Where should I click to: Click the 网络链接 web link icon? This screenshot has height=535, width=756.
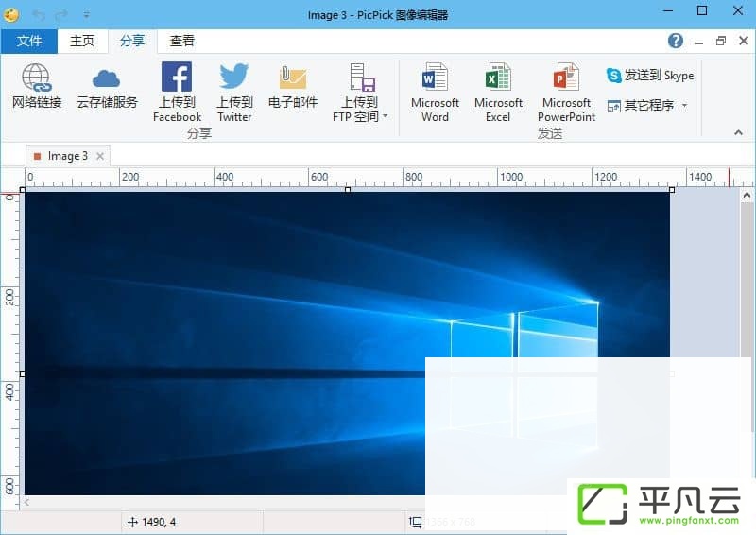pos(37,86)
